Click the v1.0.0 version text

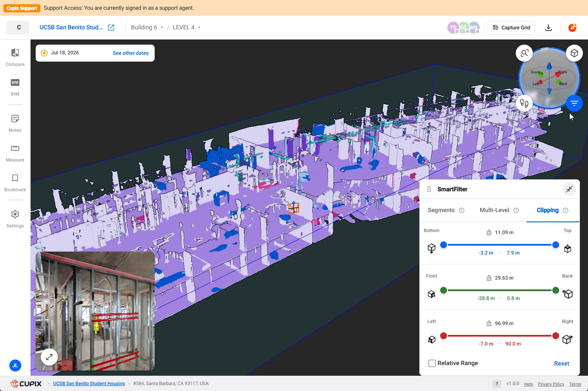tap(513, 384)
